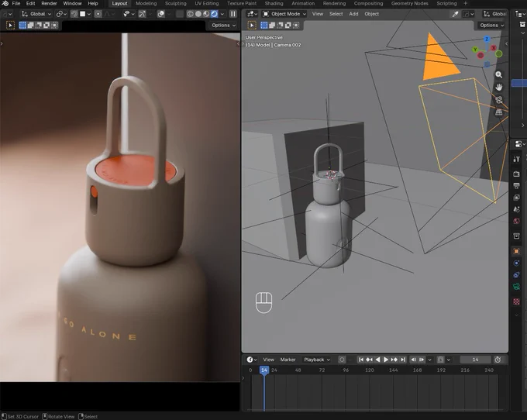
Task: Toggle perspective/orthographic grid button
Action: [x=499, y=112]
